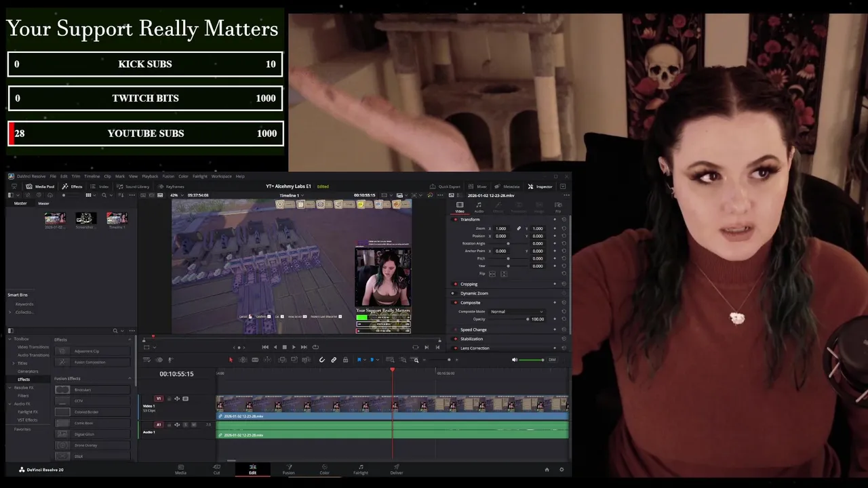Toggle the Lens Correction enable dot

[x=455, y=348]
